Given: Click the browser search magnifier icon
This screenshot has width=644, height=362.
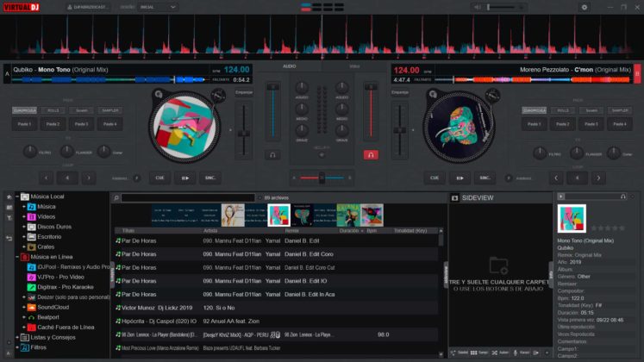Looking at the screenshot, I should (x=116, y=198).
